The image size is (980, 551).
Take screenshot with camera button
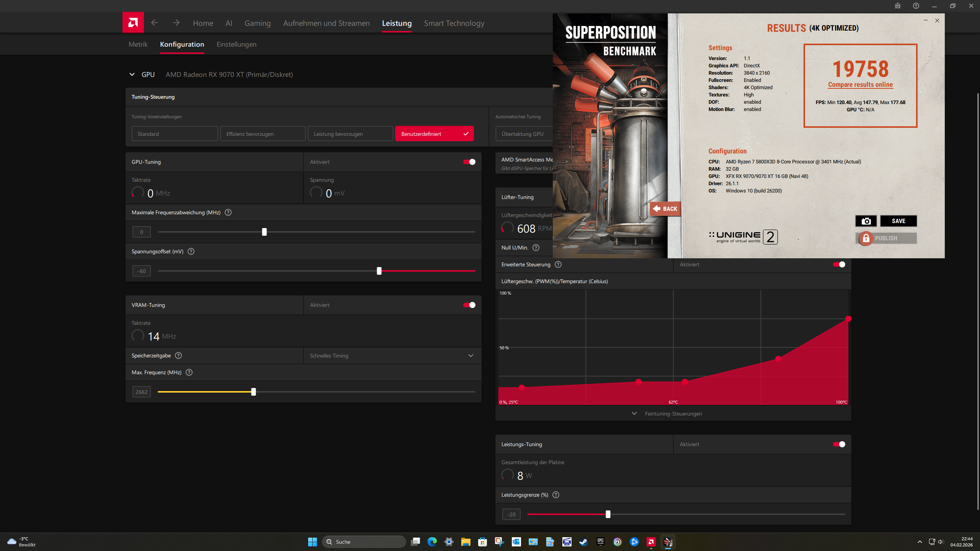(x=866, y=221)
